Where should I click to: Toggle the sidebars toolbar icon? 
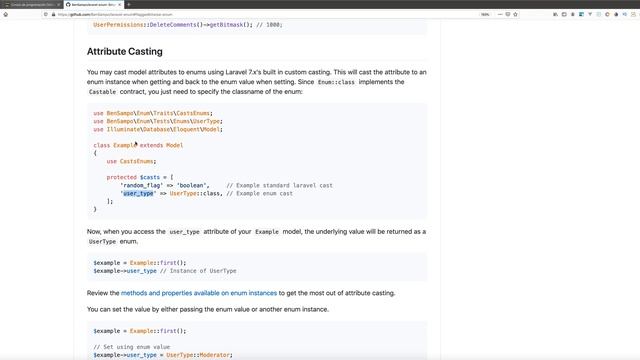click(x=564, y=14)
